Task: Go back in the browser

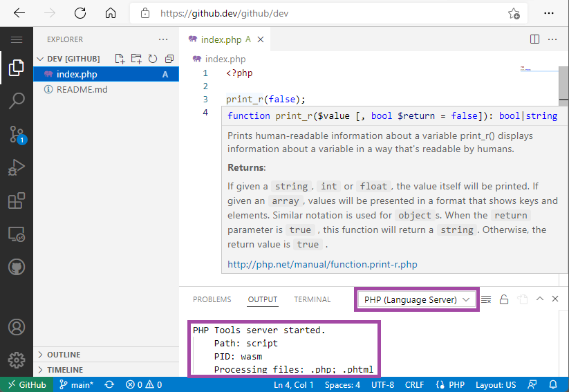Action: pos(19,13)
